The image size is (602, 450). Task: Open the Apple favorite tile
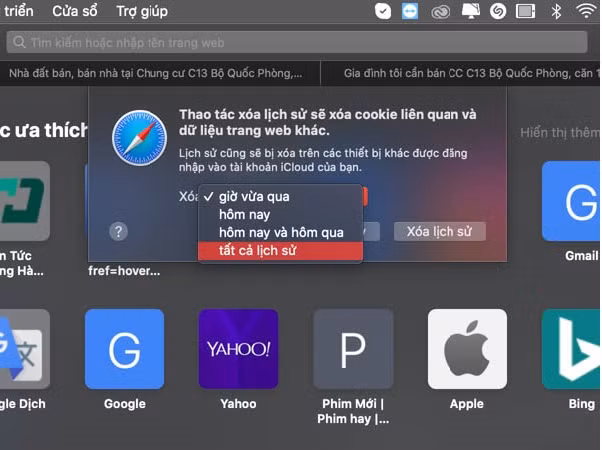click(467, 349)
